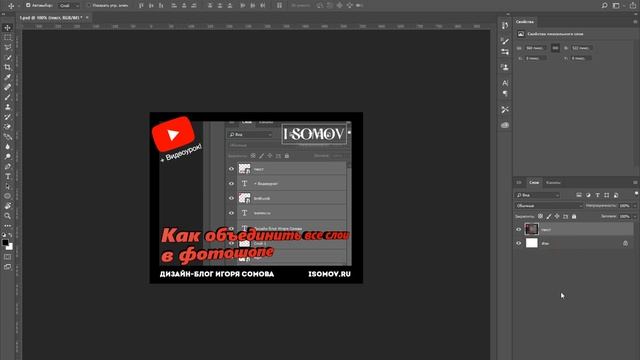
Task: Open the Edit Toolbar three-dots button
Action: pos(7,226)
